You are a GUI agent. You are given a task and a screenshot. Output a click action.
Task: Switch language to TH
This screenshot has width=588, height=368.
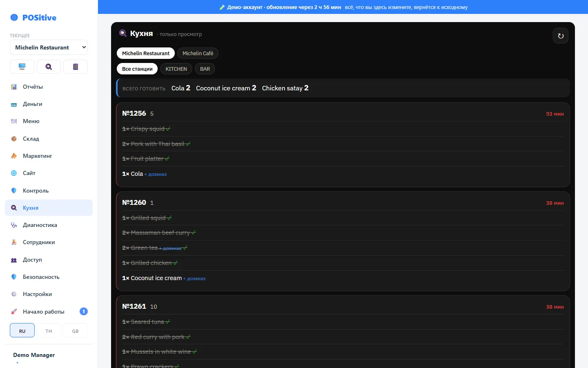pos(49,330)
